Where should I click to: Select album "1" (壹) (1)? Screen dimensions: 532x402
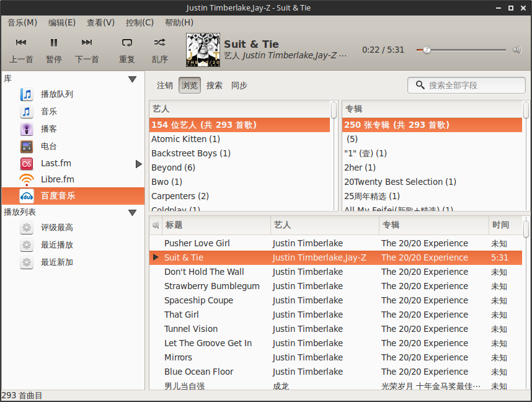click(432, 153)
